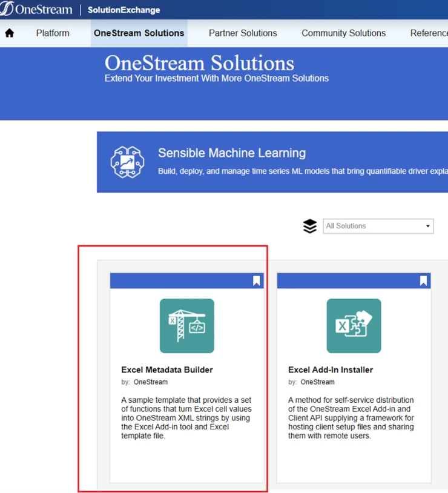This screenshot has height=493, width=448.
Task: Click the Sensible Machine Learning brain icon
Action: 127,162
